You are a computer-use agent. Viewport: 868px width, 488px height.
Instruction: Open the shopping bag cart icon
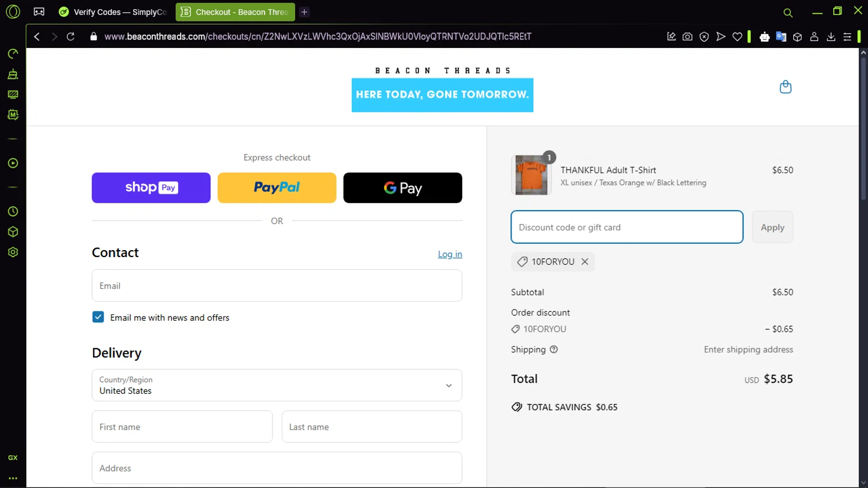[785, 87]
